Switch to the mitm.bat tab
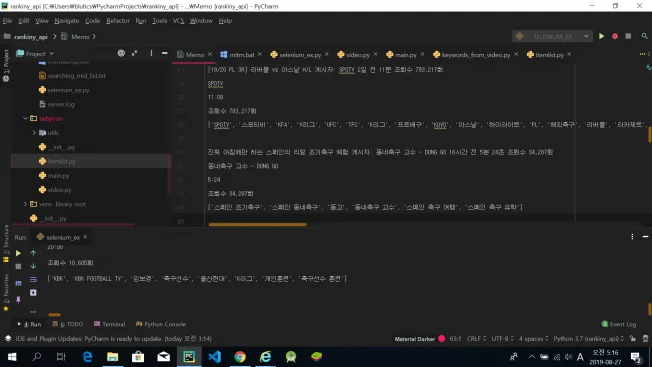This screenshot has height=367, width=652. tap(241, 54)
